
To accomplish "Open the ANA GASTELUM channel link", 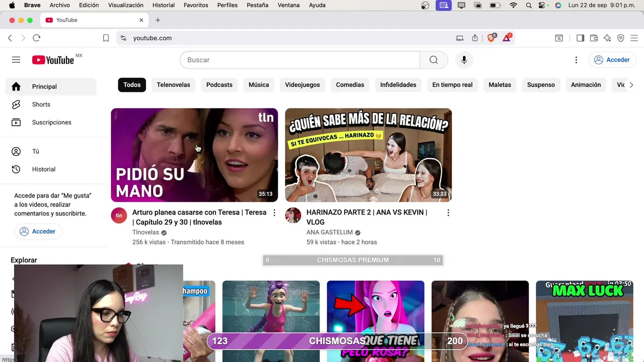I will [x=330, y=232].
